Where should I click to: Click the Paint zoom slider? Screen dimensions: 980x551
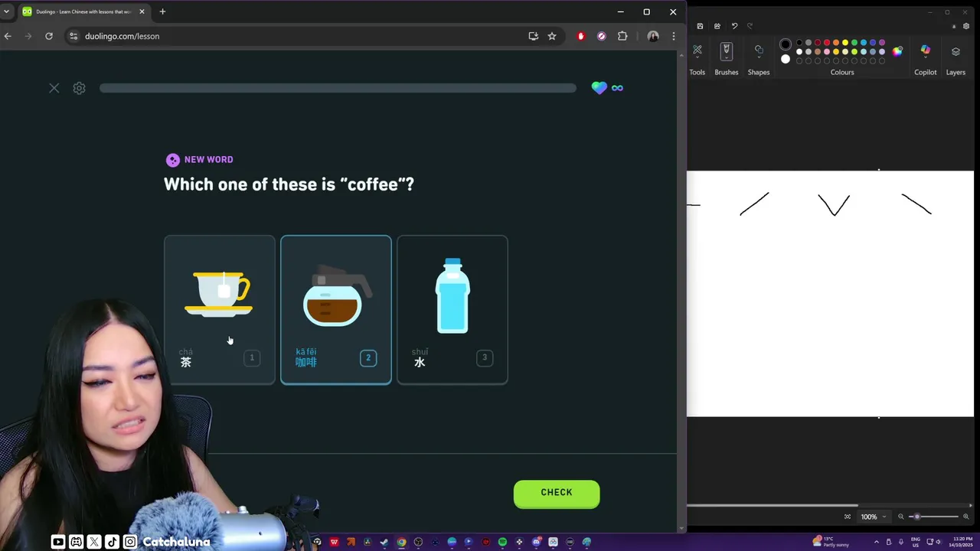pos(933,517)
